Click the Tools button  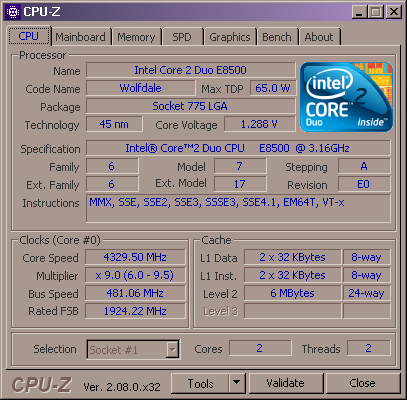(x=201, y=383)
